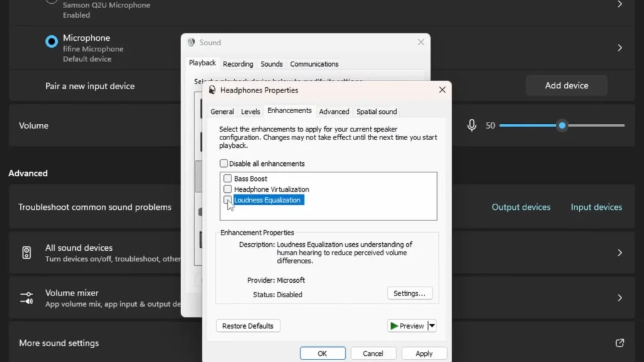The height and width of the screenshot is (362, 644).
Task: Select the Playback tab in Sound window
Action: [x=202, y=63]
